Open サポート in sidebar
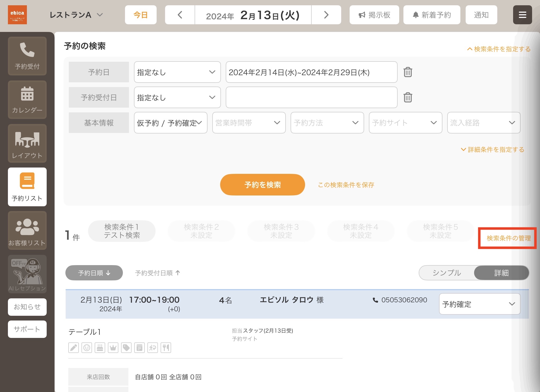The image size is (540, 392). coord(27,329)
